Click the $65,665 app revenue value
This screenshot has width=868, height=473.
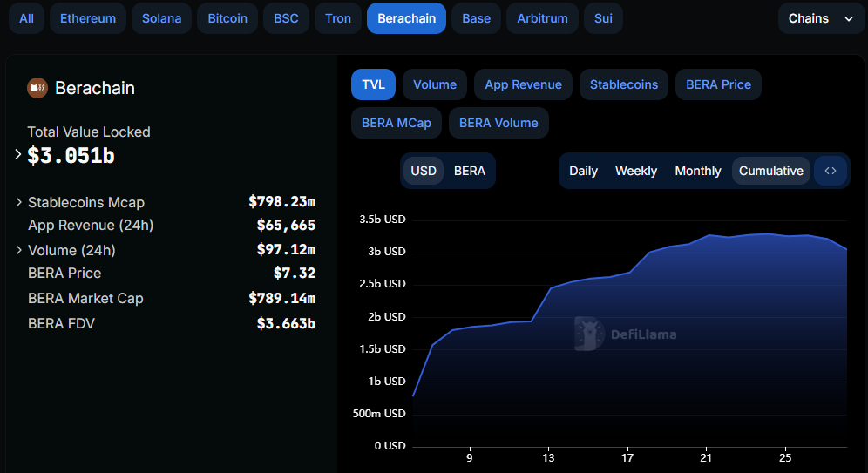[x=286, y=225]
